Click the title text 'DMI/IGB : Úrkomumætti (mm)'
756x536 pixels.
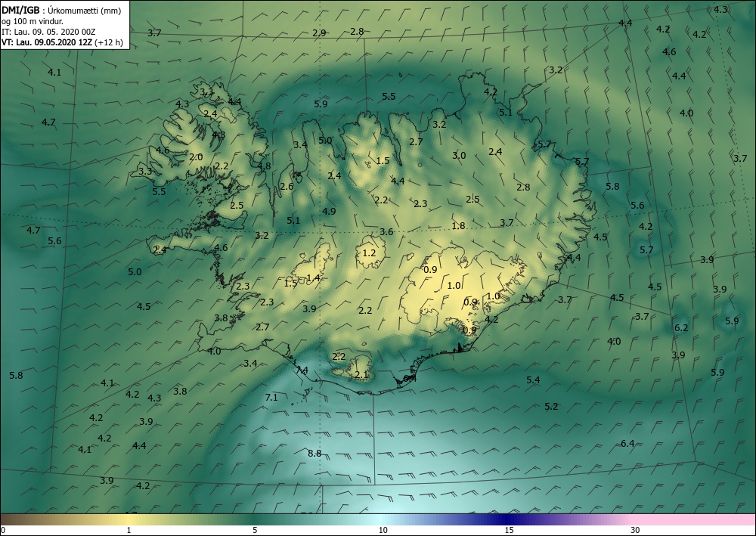(61, 10)
